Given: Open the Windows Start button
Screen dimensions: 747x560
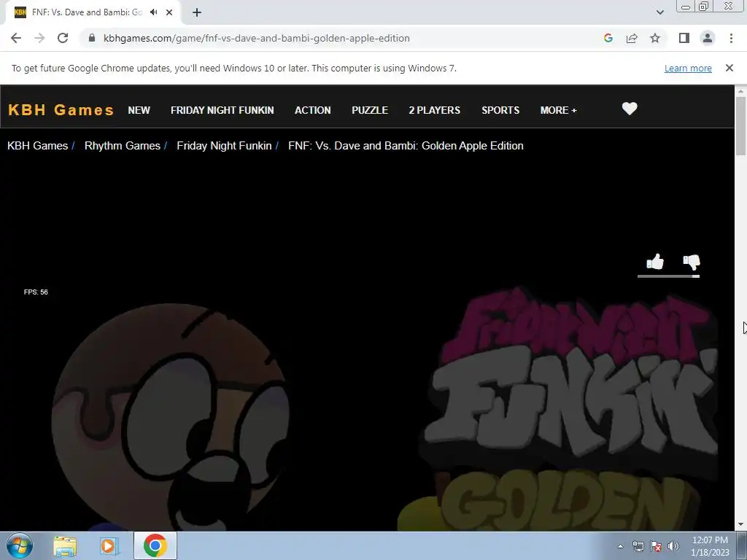Looking at the screenshot, I should tap(20, 545).
